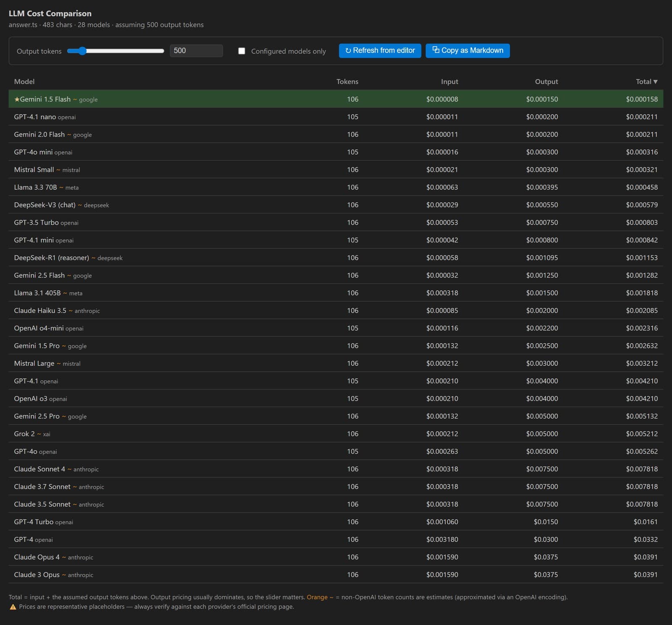The image size is (672, 625).
Task: Sort table by Output column header
Action: point(546,81)
